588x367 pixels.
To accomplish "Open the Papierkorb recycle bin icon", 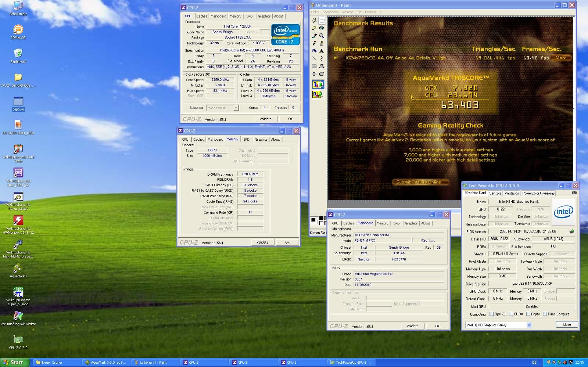I will 18,55.
